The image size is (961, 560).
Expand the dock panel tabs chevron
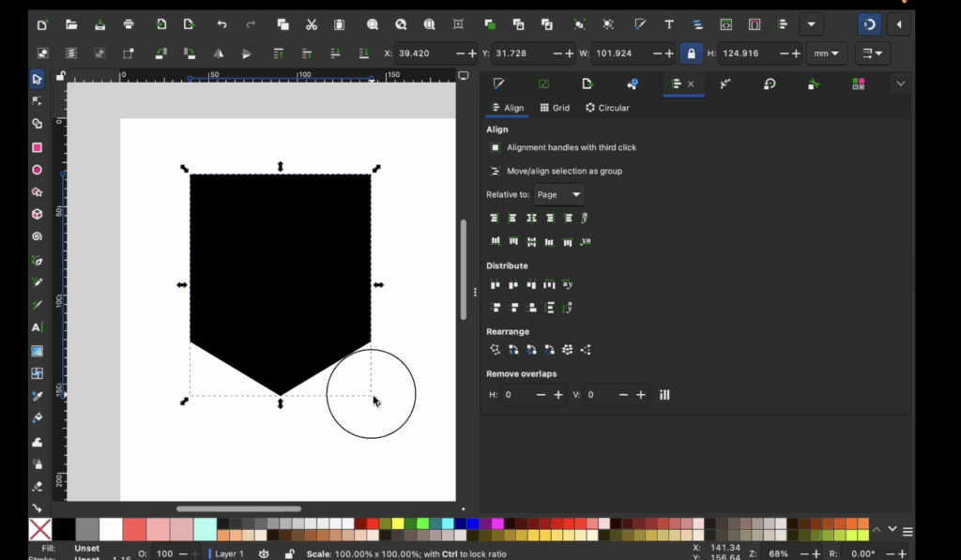tap(900, 83)
